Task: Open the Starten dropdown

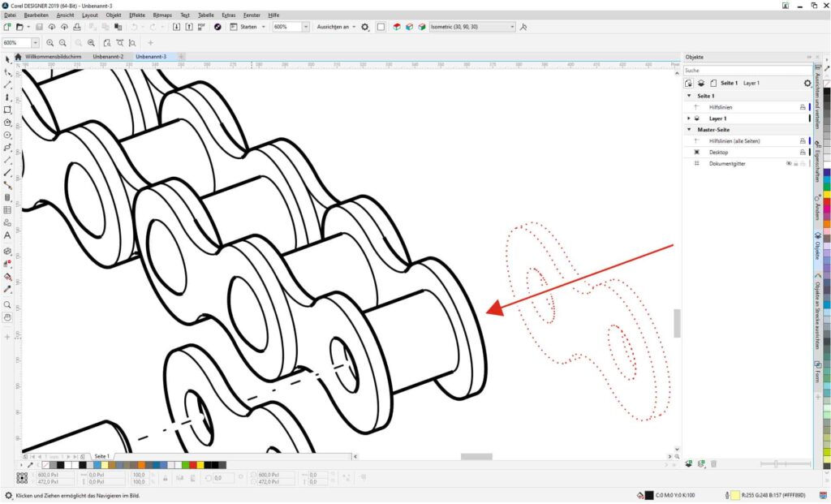Action: 264,27
